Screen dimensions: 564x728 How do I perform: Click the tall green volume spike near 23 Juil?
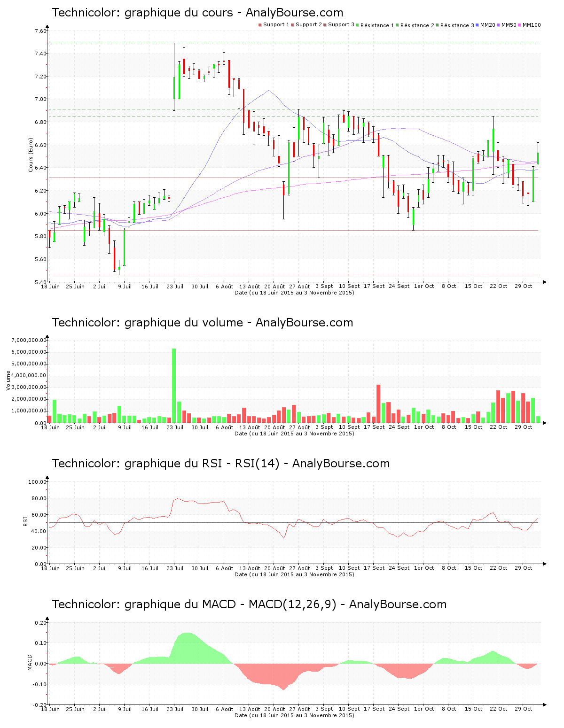174,385
